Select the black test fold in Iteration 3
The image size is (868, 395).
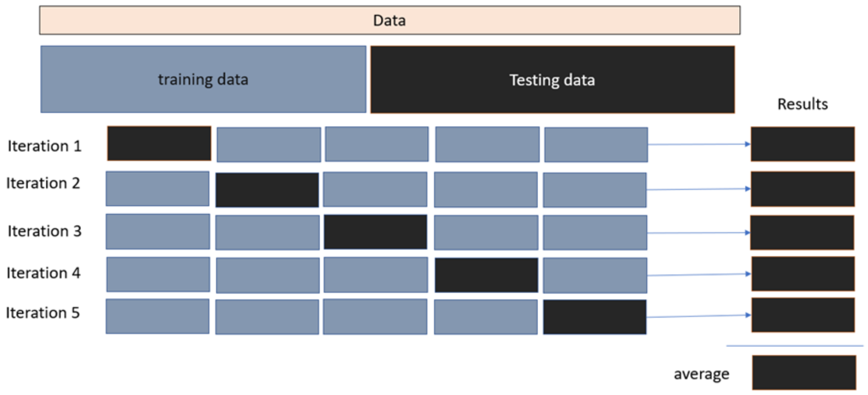point(375,232)
